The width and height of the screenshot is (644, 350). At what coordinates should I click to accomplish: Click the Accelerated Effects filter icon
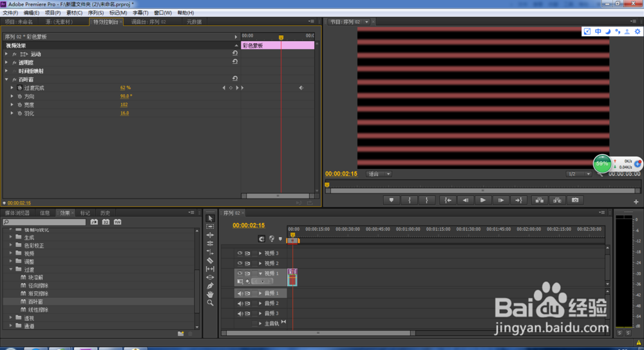pyautogui.click(x=94, y=222)
